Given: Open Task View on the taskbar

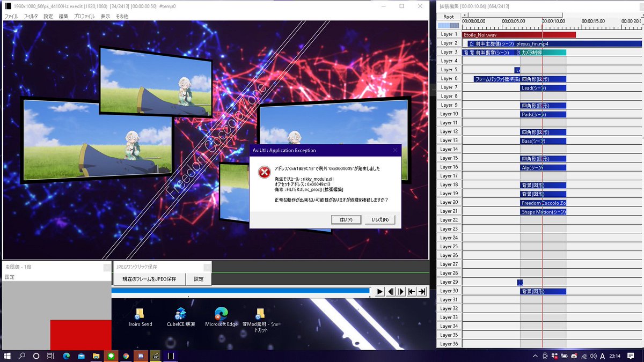Looking at the screenshot, I should (50, 356).
